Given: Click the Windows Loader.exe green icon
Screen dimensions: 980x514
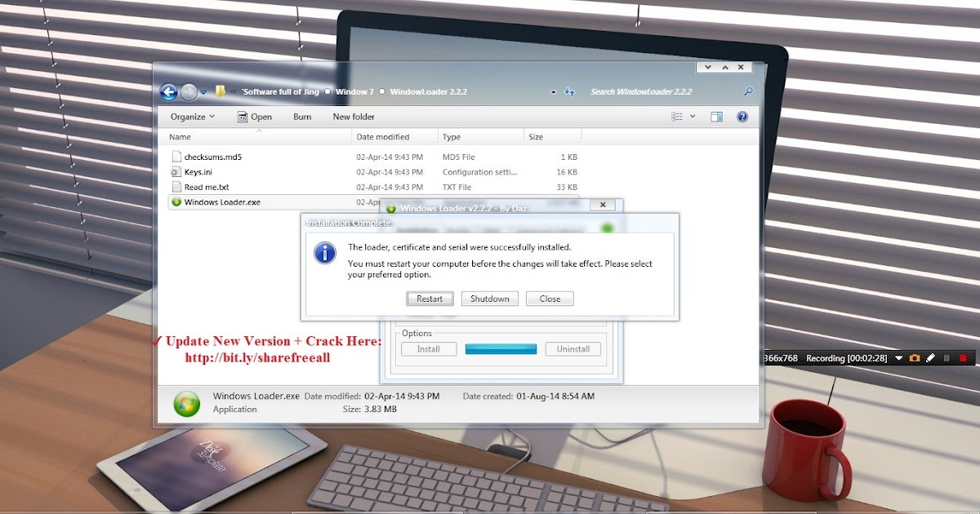Looking at the screenshot, I should [176, 202].
